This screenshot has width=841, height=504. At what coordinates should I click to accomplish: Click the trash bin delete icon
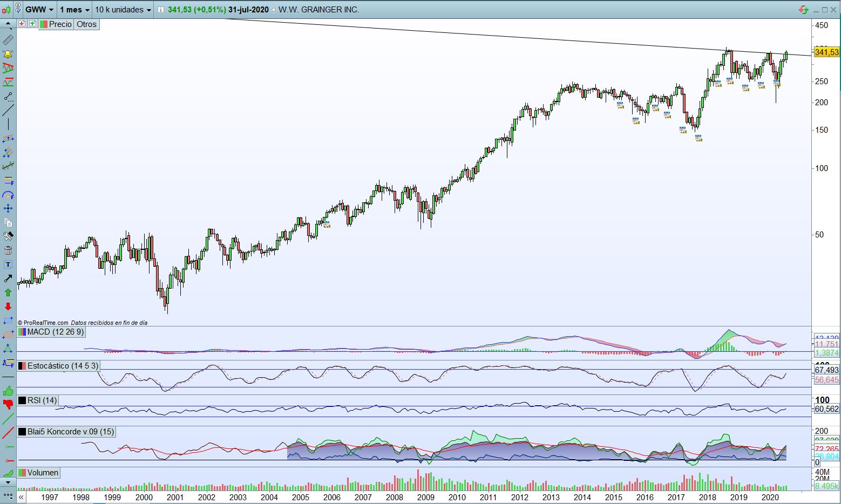tap(8, 250)
